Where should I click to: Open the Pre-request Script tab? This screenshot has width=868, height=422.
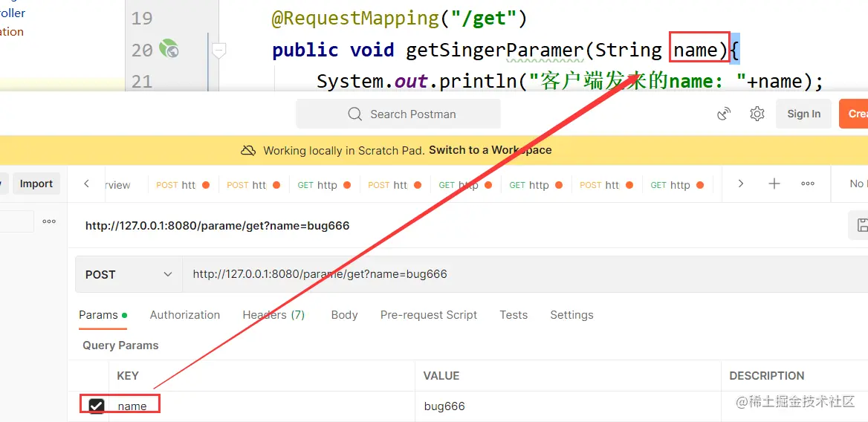[x=429, y=315]
